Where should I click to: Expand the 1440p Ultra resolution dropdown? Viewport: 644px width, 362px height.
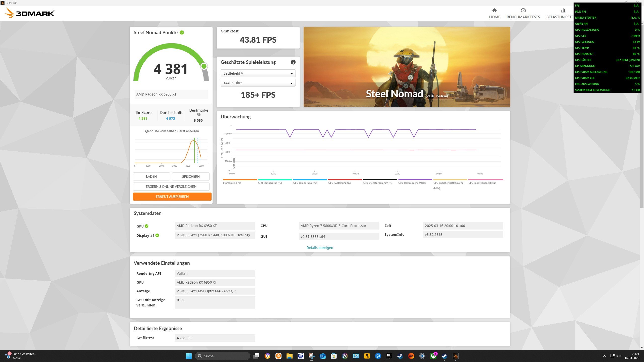click(258, 83)
